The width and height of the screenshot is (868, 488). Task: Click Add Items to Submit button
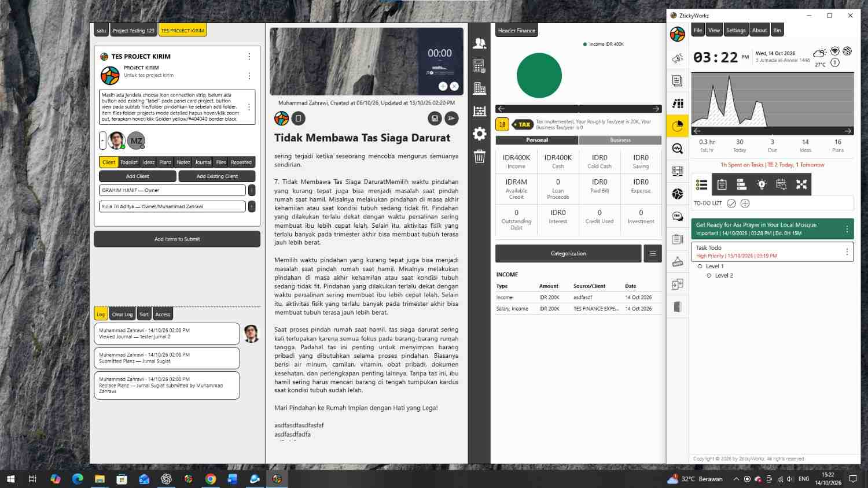tap(177, 239)
